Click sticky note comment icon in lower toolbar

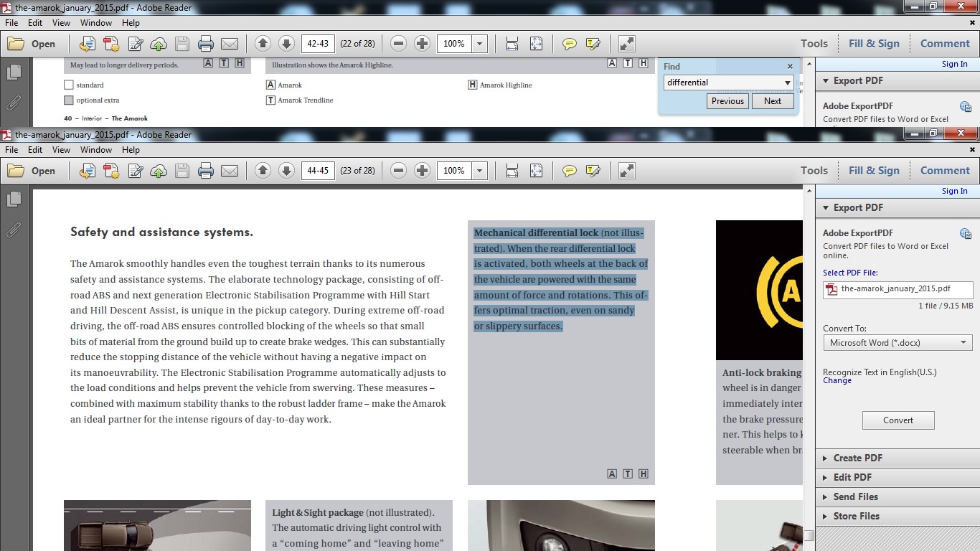[x=570, y=171]
